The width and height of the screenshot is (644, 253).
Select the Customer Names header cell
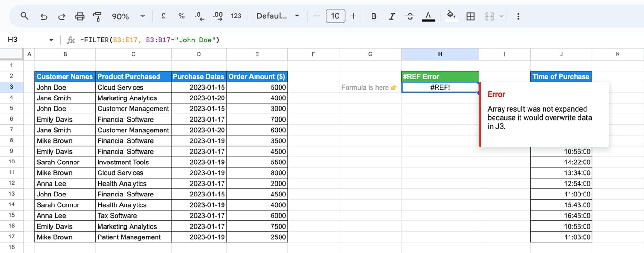click(x=65, y=76)
